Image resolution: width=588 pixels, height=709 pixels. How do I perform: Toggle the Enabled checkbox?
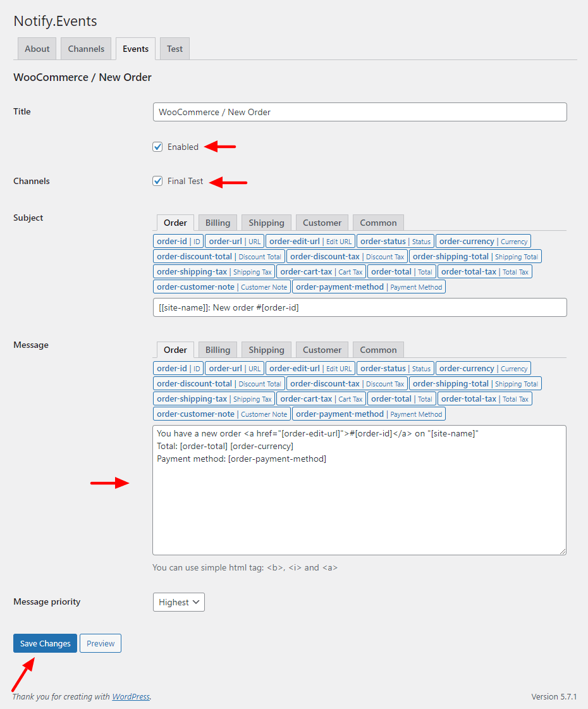157,147
